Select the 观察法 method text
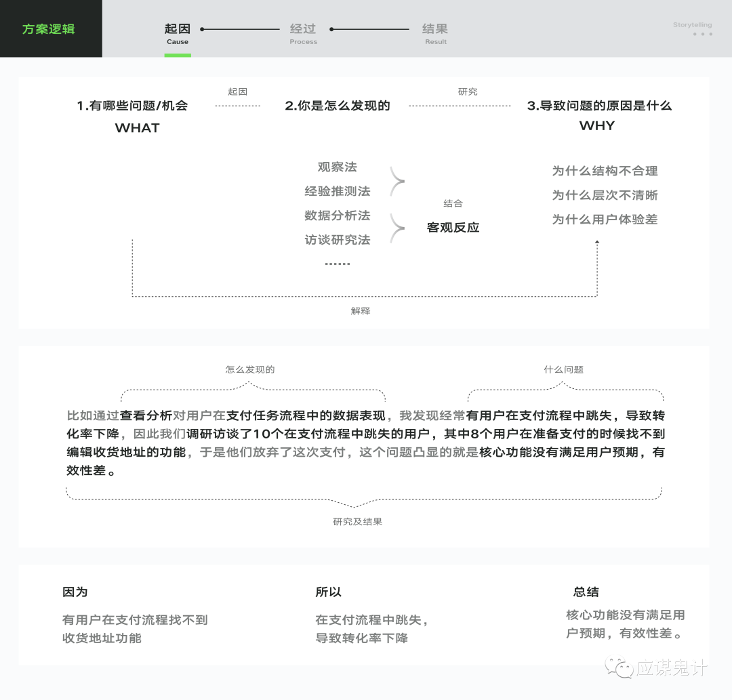The height and width of the screenshot is (700, 732). pos(337,167)
